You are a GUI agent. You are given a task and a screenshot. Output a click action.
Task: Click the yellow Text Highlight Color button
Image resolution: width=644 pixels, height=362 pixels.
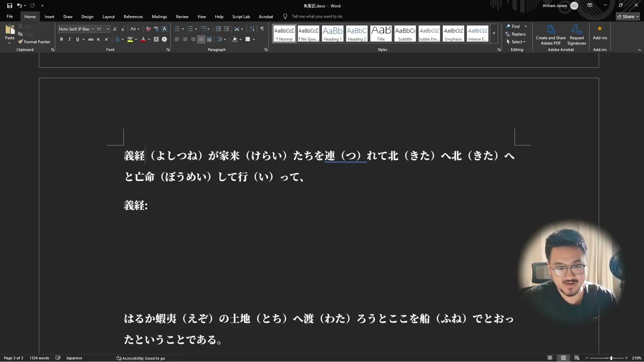pyautogui.click(x=130, y=39)
